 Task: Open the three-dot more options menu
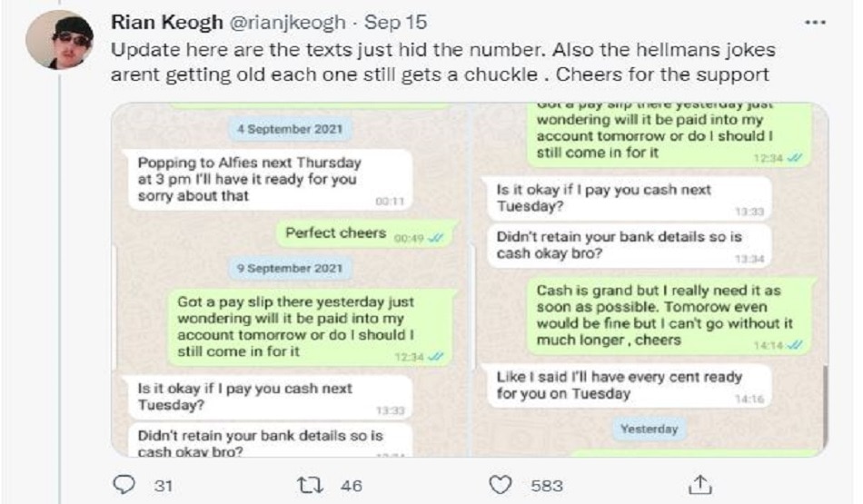pos(815,21)
